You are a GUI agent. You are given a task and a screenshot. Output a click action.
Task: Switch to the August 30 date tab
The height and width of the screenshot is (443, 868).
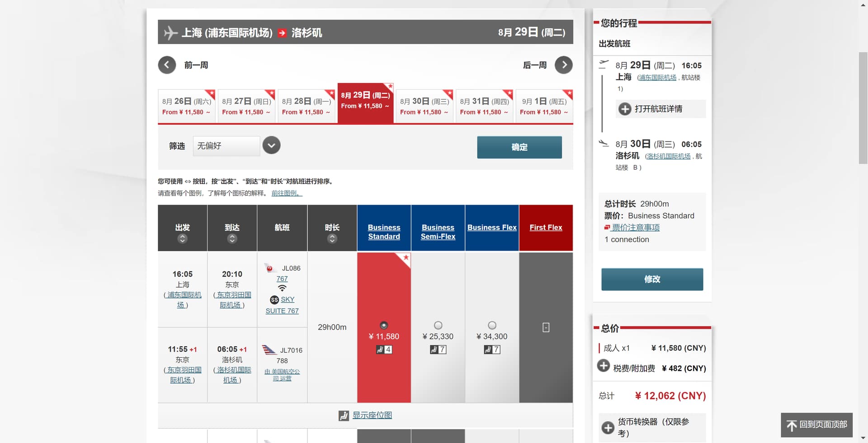pos(424,107)
